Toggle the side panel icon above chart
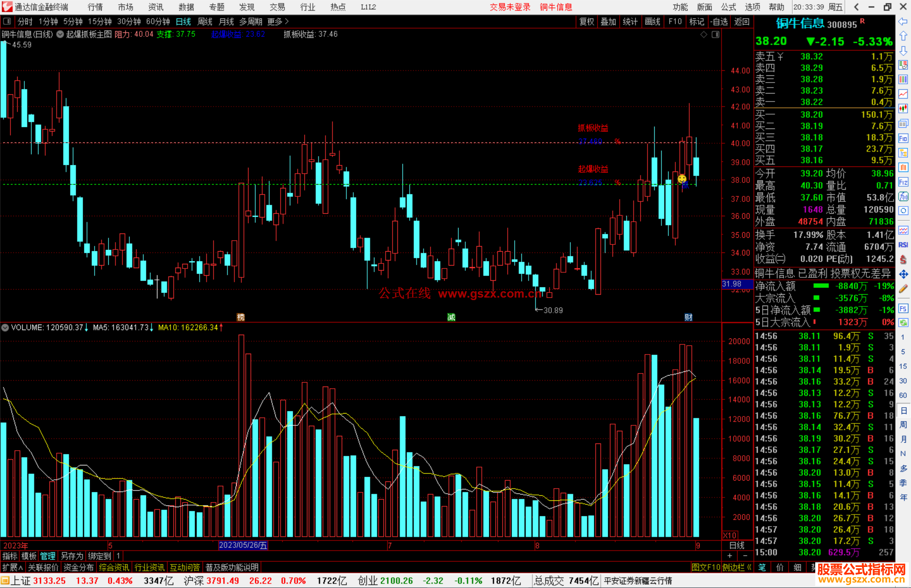 point(715,35)
